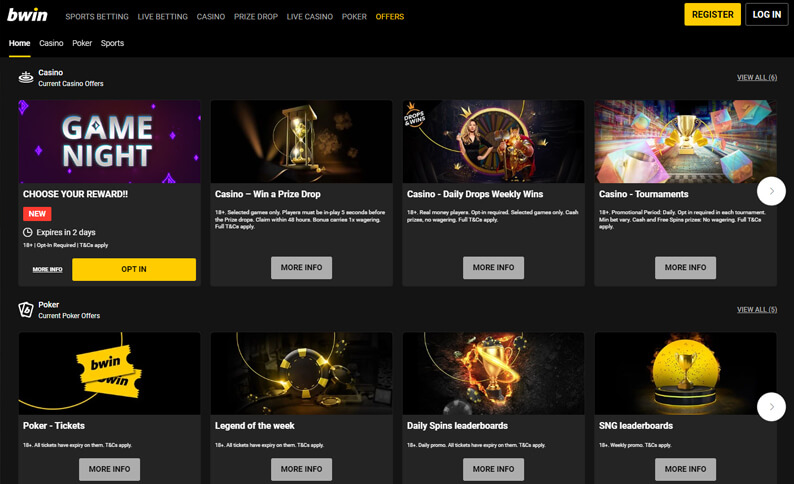The height and width of the screenshot is (484, 794).
Task: Open Live Casino menu
Action: click(310, 17)
